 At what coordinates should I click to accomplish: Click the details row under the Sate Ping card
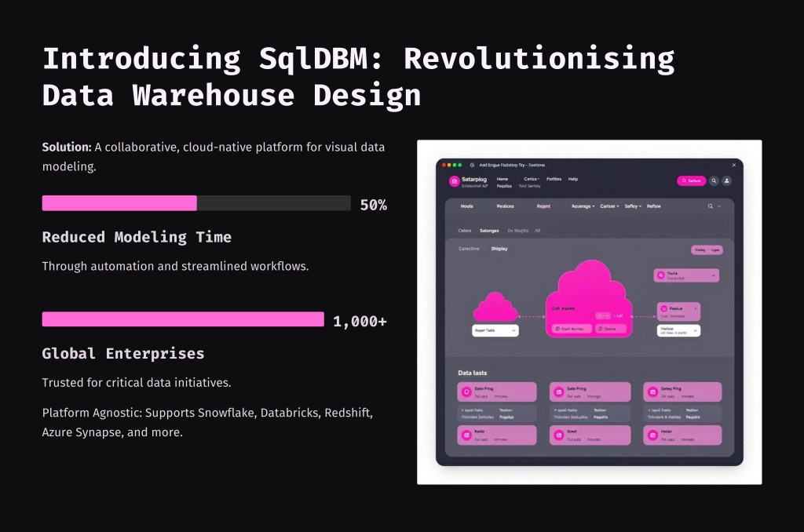pyautogui.click(x=497, y=414)
